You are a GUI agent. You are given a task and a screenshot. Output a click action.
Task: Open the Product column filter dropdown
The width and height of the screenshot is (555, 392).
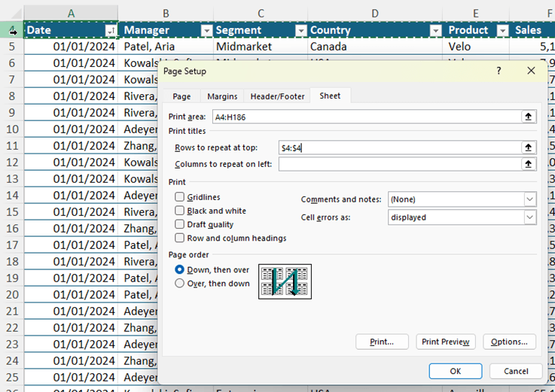[x=502, y=31]
